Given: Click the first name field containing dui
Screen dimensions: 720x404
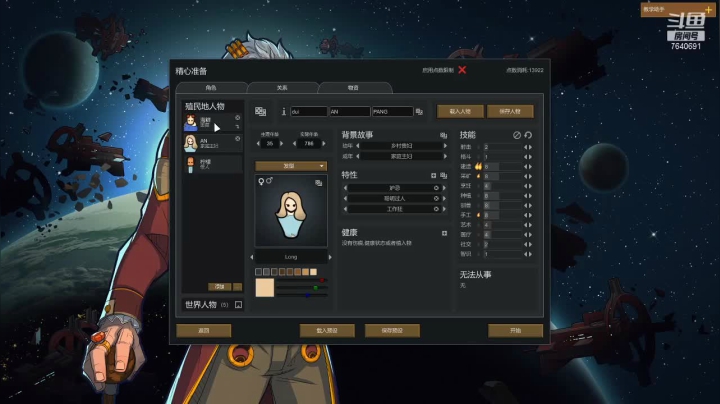Looking at the screenshot, I should point(309,112).
